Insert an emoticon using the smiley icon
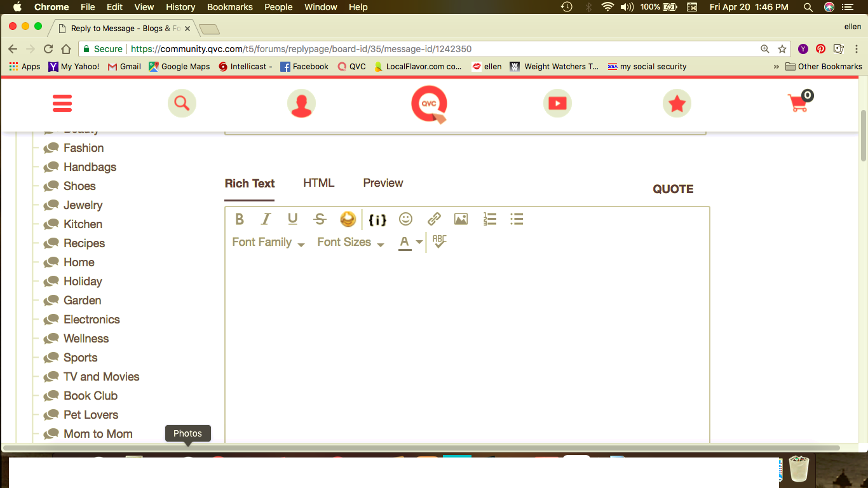This screenshot has height=488, width=868. tap(405, 219)
